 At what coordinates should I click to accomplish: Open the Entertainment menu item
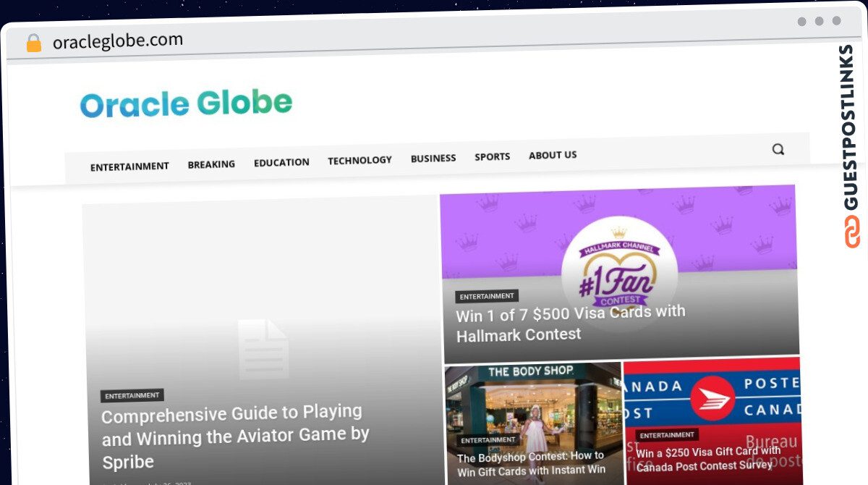(x=129, y=166)
